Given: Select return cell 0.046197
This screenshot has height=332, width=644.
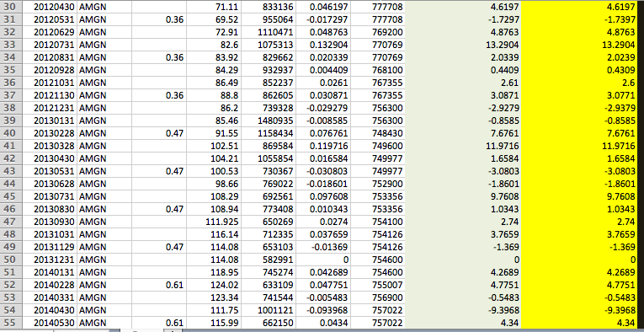Looking at the screenshot, I should [x=323, y=7].
